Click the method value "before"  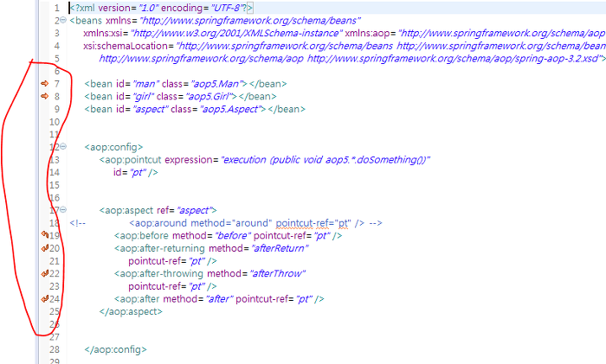233,236
